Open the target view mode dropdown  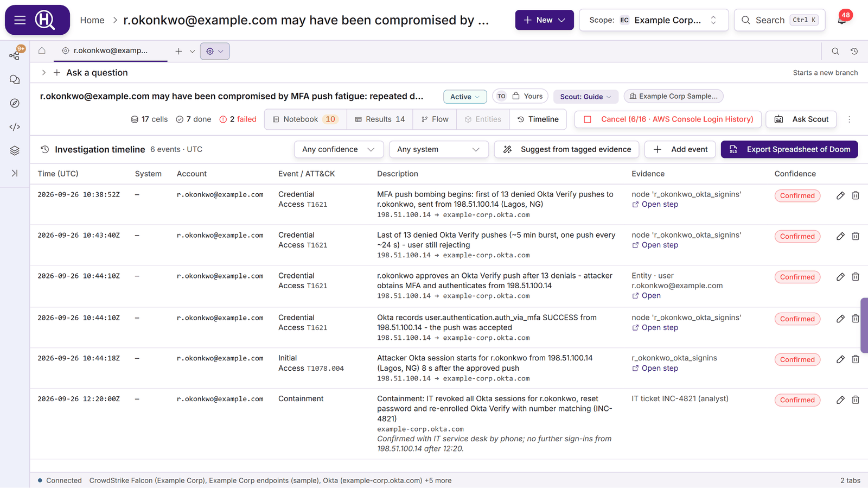[x=215, y=51]
